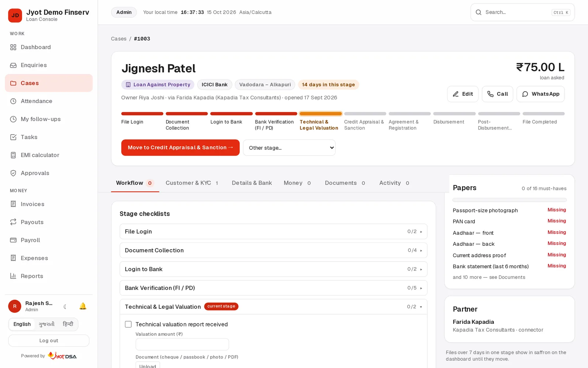Click the Expenses receipt icon

point(13,258)
